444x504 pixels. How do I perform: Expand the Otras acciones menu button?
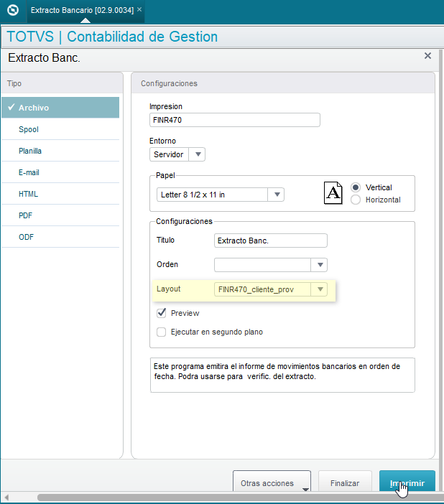coord(272,481)
